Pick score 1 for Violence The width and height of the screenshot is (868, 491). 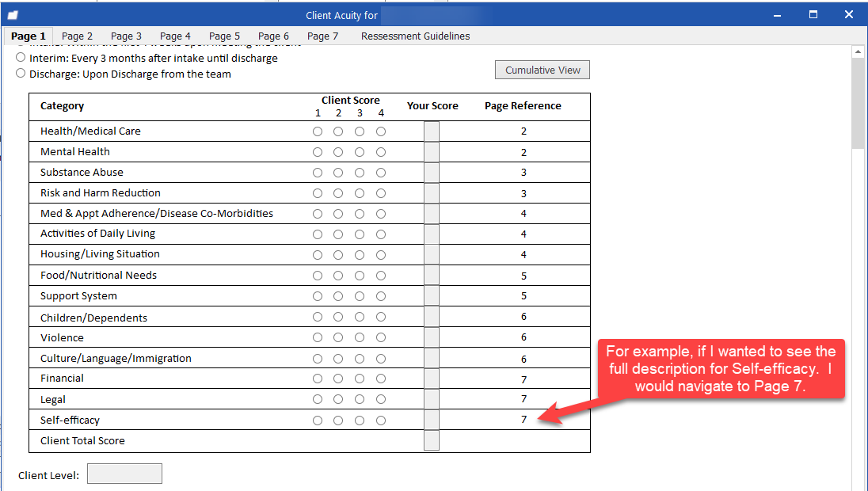(318, 337)
